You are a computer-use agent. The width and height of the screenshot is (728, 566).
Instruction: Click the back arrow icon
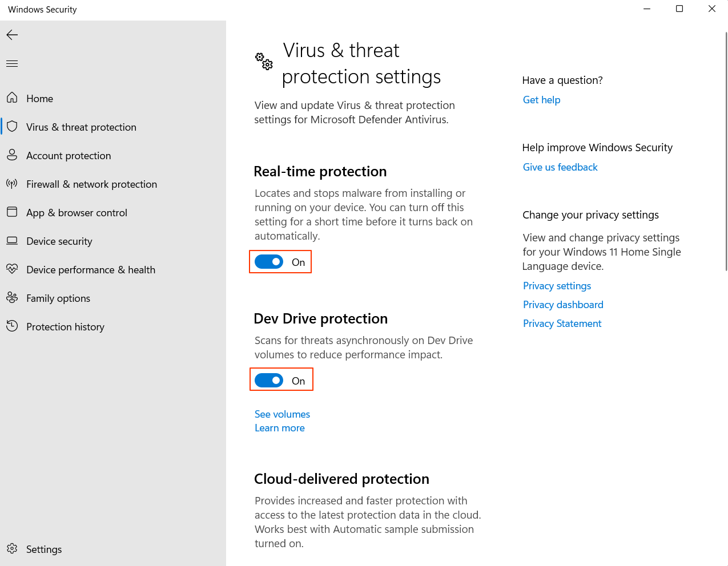click(x=12, y=35)
